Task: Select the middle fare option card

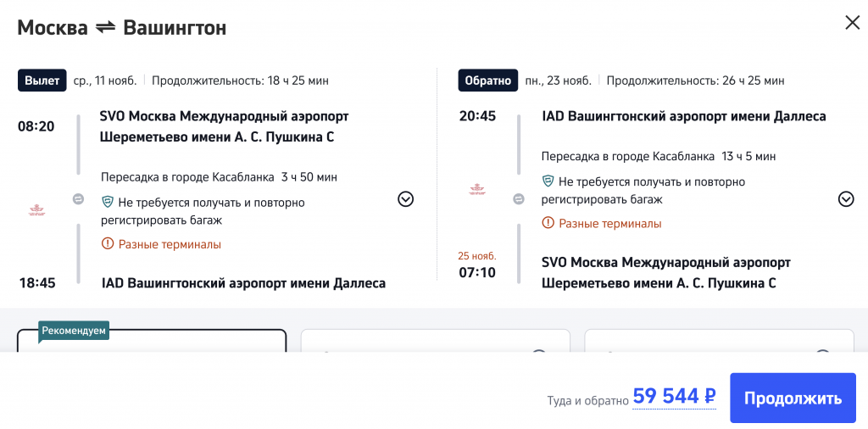Action: (x=435, y=341)
